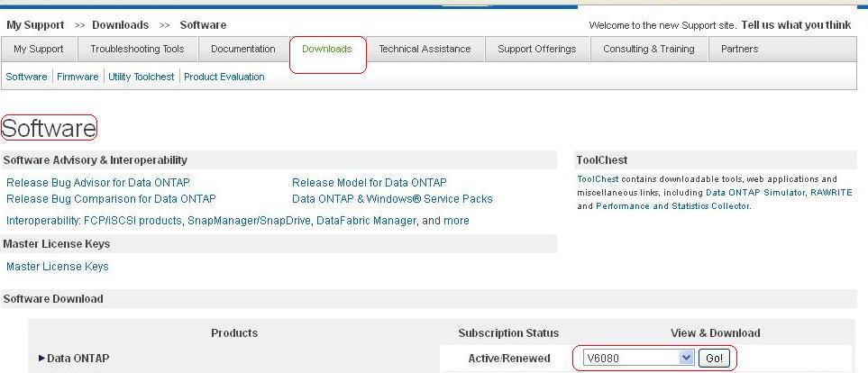Open the DataFabric Manager interoperability link

pos(366,221)
